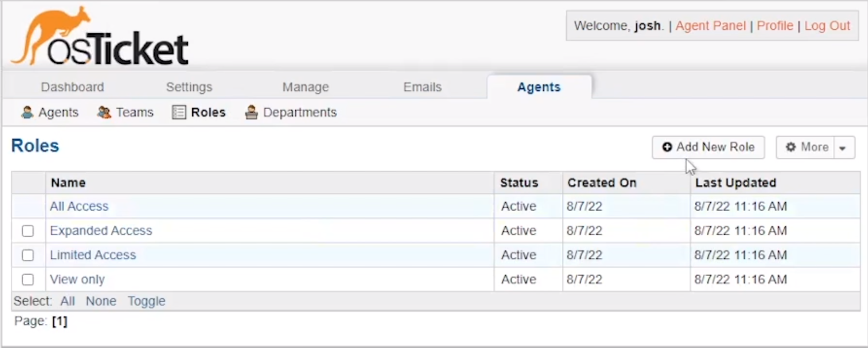Click the Roles list icon
Image resolution: width=868 pixels, height=348 pixels.
click(x=179, y=112)
